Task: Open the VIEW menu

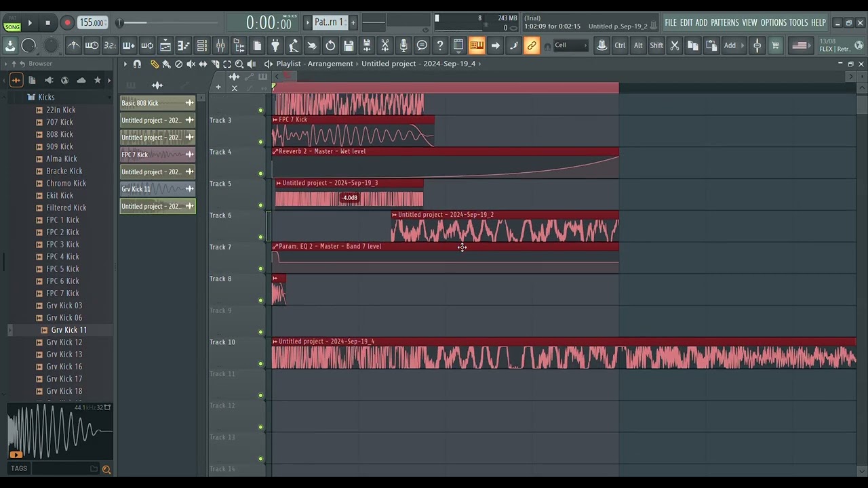Action: tap(749, 22)
